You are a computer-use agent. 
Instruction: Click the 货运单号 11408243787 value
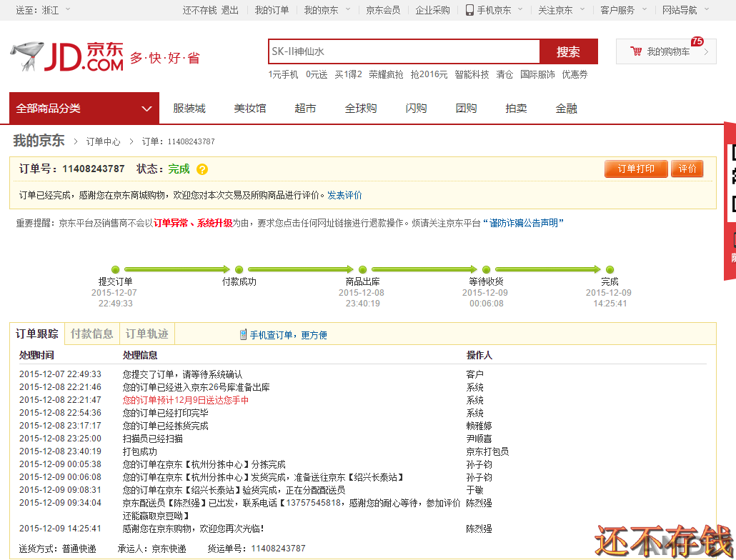(279, 549)
